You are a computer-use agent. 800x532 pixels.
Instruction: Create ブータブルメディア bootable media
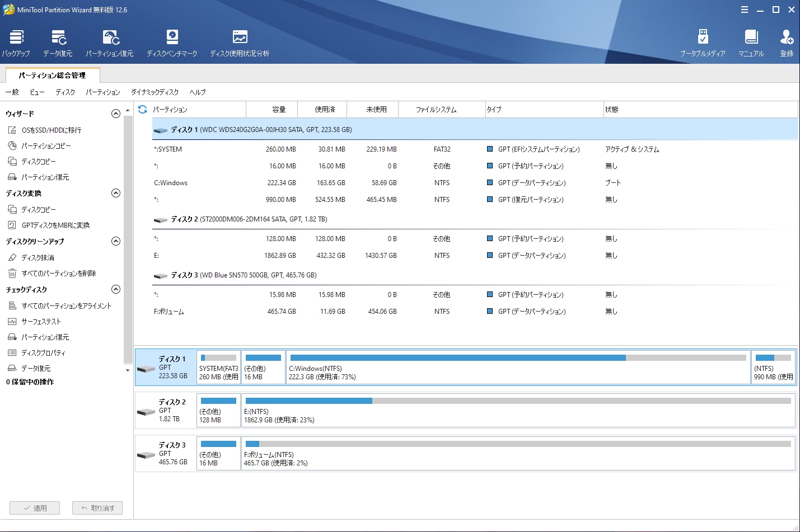click(703, 43)
